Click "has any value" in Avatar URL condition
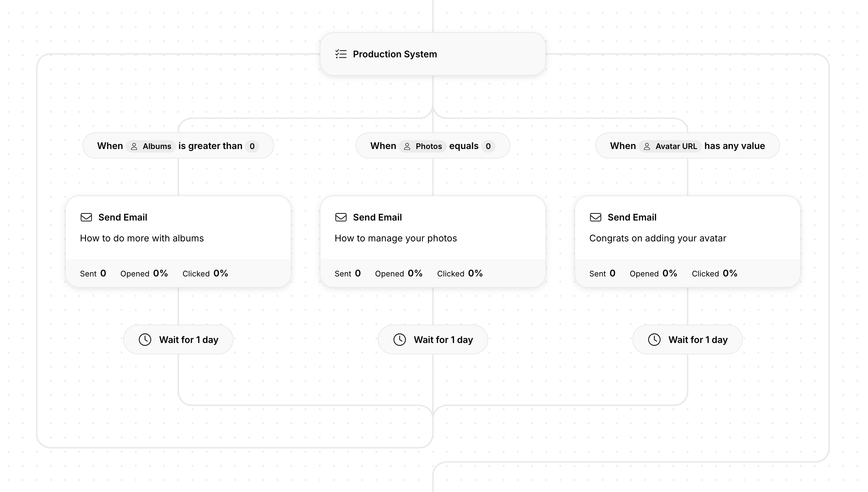 coord(734,146)
